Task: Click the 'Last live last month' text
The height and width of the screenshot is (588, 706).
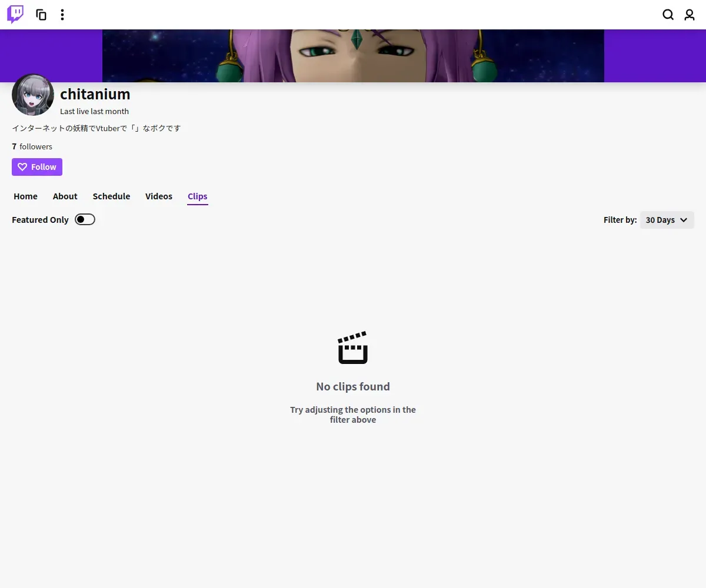Action: (x=94, y=111)
